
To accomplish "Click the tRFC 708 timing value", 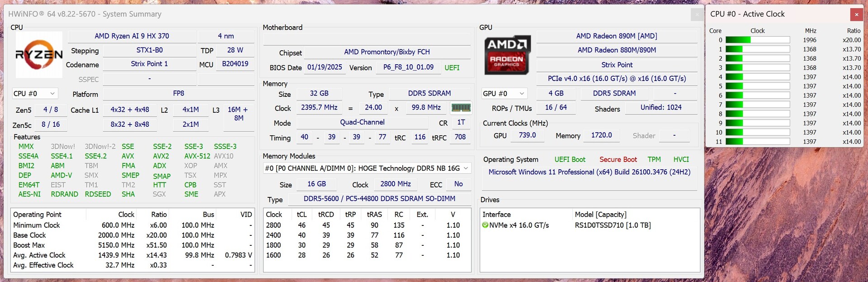I will [460, 137].
